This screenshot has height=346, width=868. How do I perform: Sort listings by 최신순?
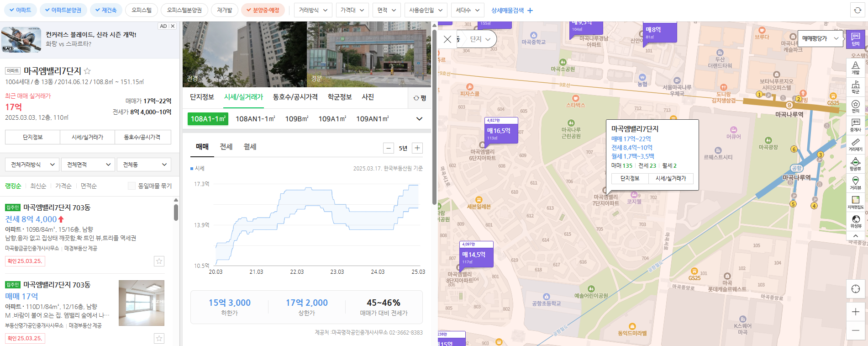tap(38, 186)
